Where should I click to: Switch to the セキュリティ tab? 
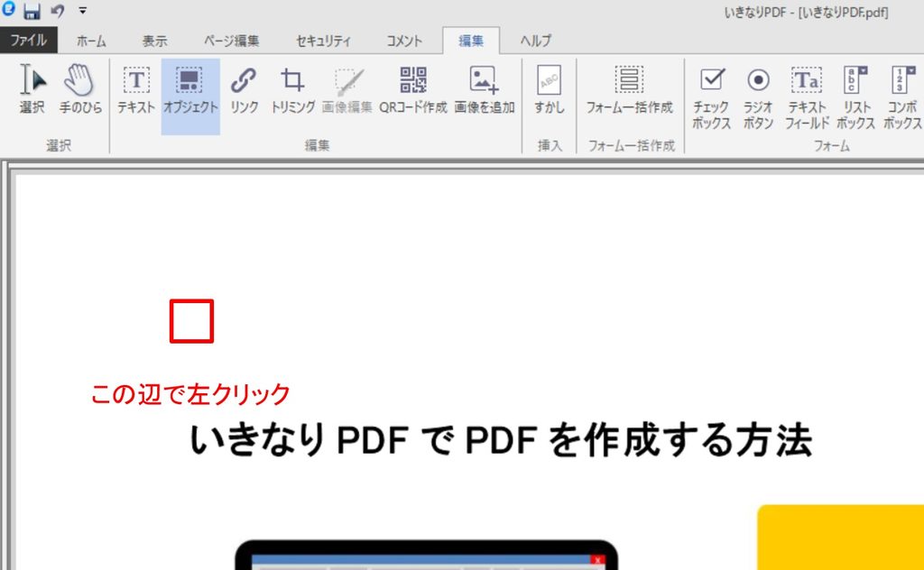coord(324,41)
